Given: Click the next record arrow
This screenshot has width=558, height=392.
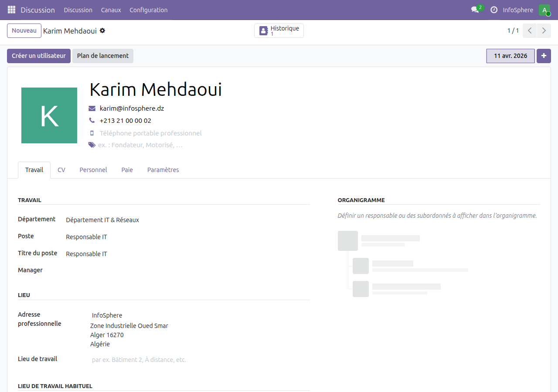Looking at the screenshot, I should [544, 30].
